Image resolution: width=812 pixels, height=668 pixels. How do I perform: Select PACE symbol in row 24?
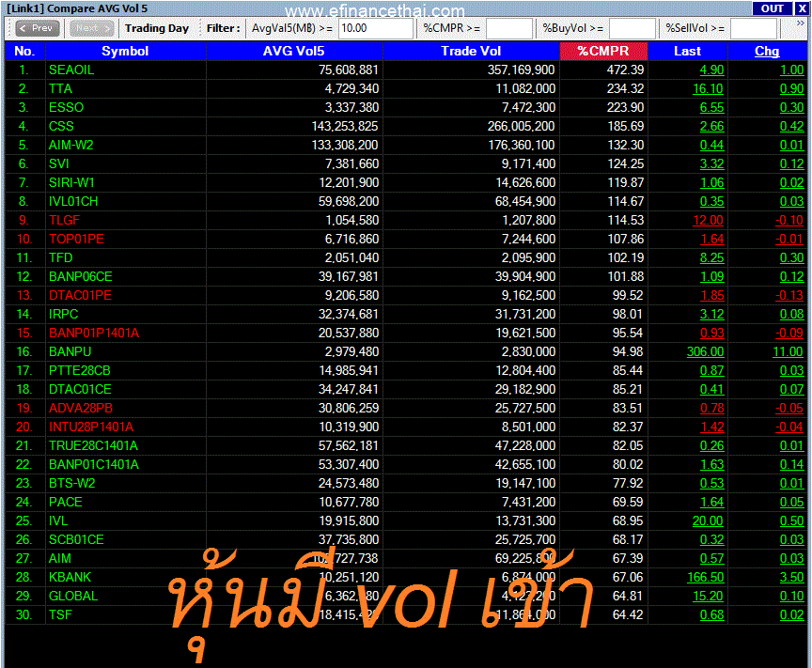coord(66,503)
